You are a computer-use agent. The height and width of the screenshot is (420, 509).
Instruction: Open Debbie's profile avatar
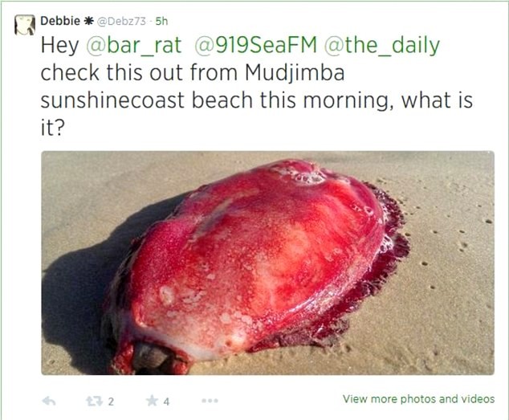(x=25, y=25)
